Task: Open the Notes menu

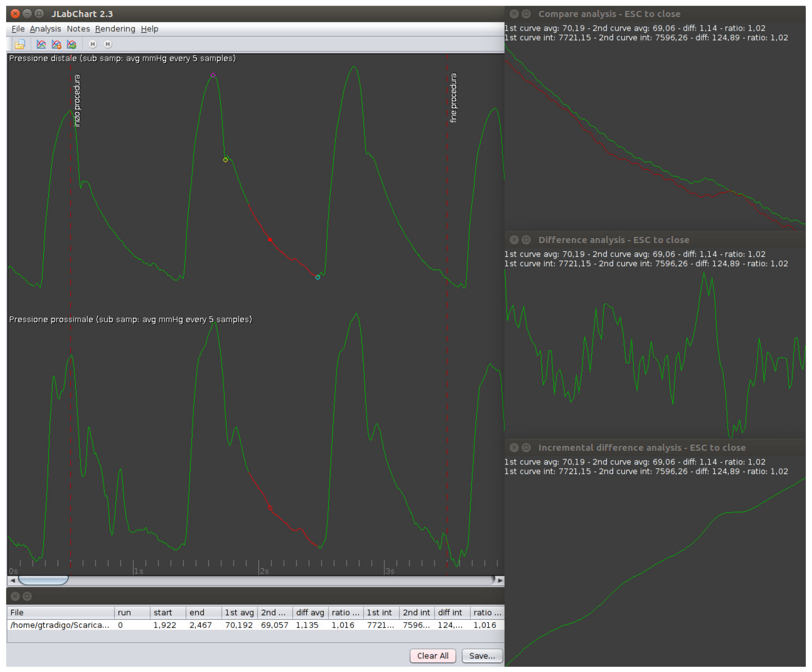Action: [78, 29]
